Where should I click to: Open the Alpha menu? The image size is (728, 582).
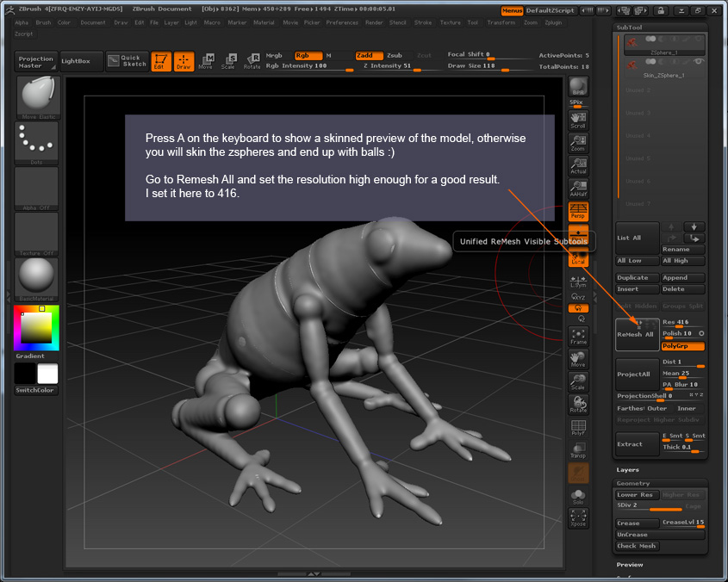[22, 22]
